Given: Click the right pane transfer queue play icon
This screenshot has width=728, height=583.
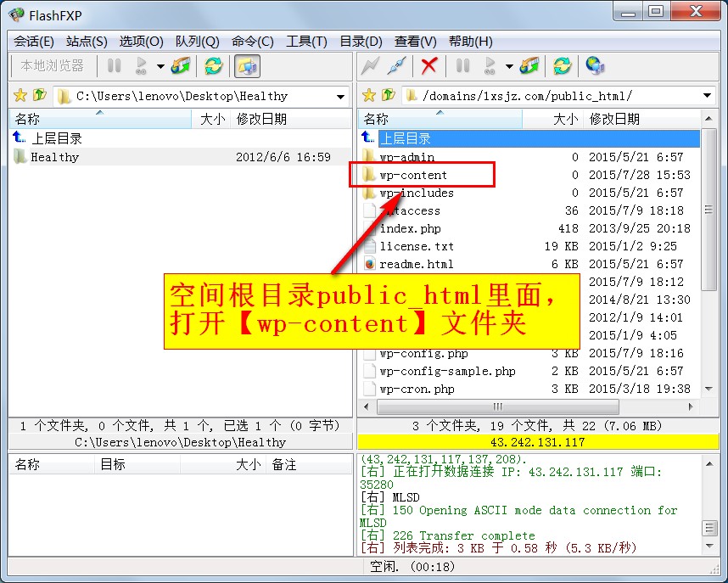Looking at the screenshot, I should pos(490,66).
